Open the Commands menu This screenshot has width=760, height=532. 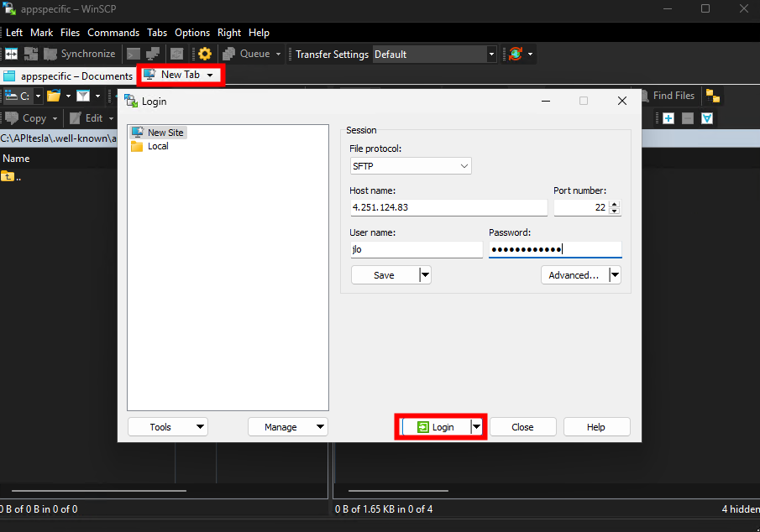[x=113, y=33]
